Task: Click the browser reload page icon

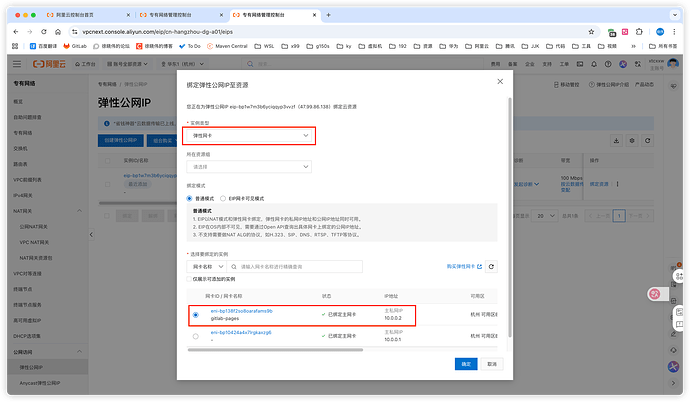Action: (x=42, y=32)
